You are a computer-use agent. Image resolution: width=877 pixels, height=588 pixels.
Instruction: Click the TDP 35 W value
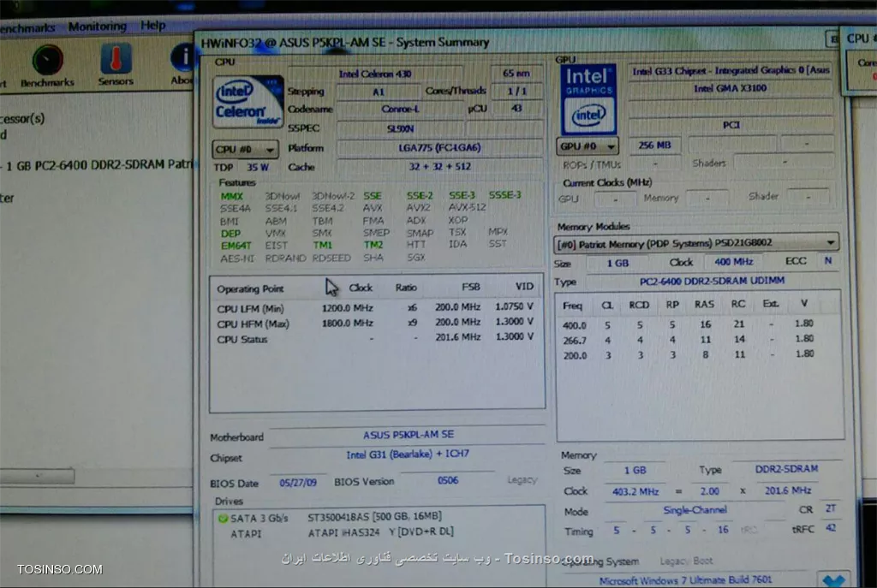(258, 167)
